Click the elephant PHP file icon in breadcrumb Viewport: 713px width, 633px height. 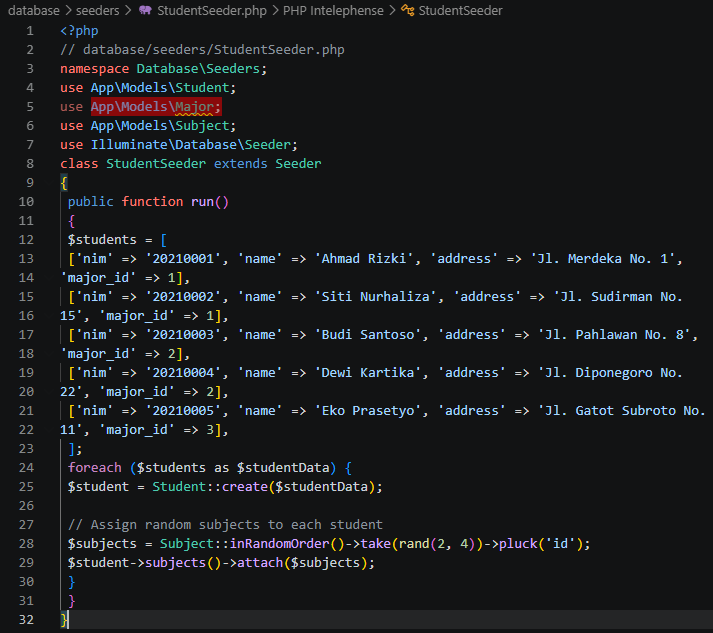[x=145, y=10]
